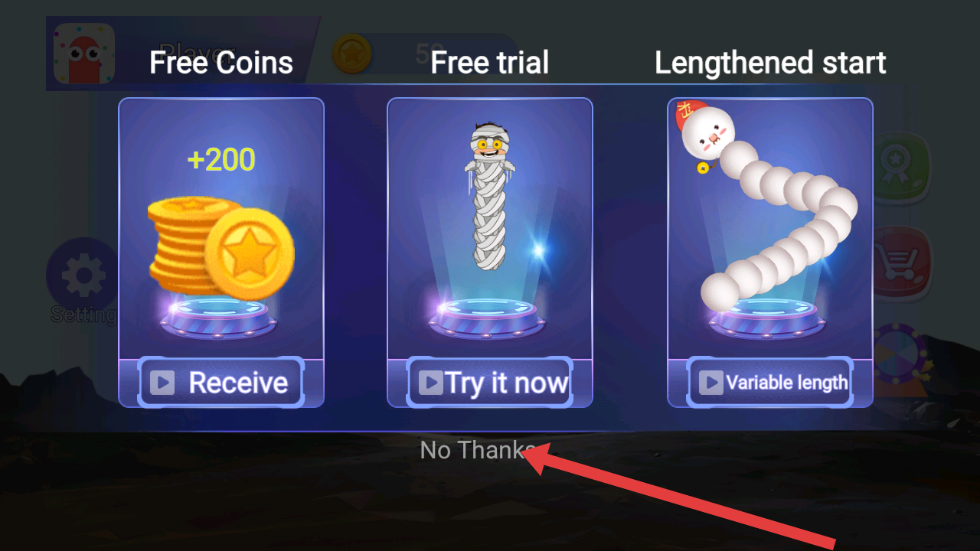Select the mummy snake skin preview
This screenshot has height=551, width=980.
(x=490, y=196)
